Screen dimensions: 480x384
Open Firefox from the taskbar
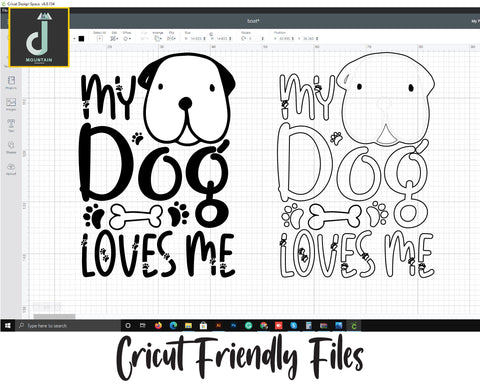coord(158,326)
